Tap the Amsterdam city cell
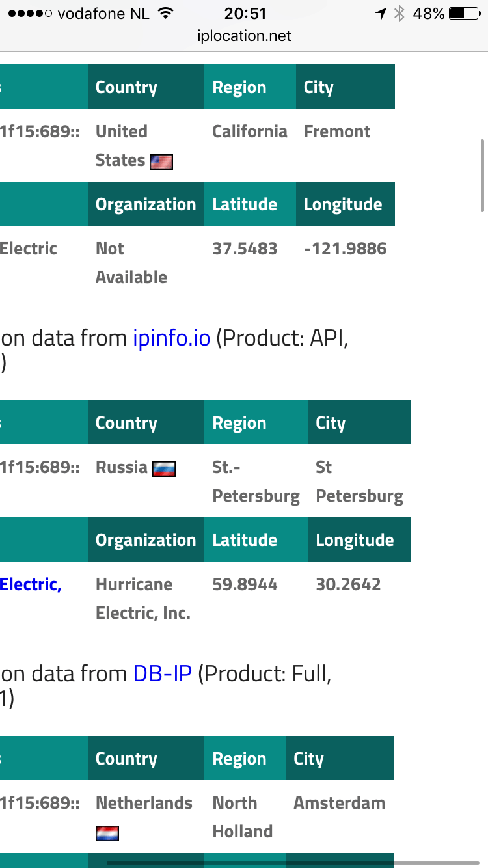 pyautogui.click(x=339, y=803)
